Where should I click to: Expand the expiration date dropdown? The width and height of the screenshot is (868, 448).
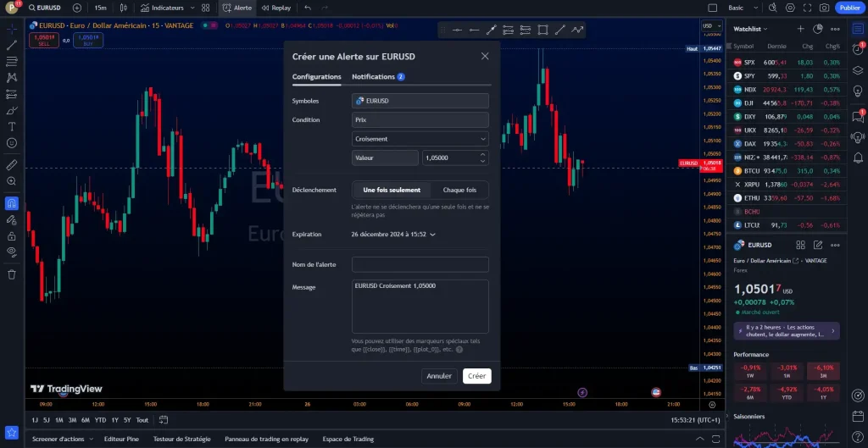pos(393,235)
